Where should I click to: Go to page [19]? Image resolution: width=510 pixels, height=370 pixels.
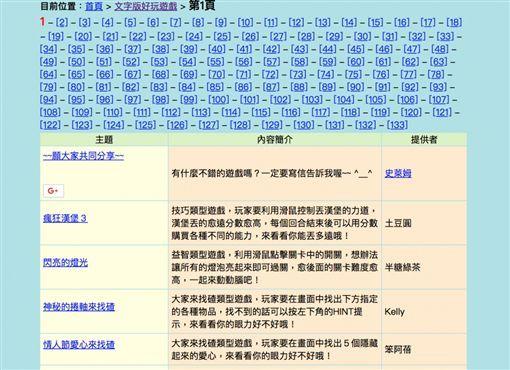click(56, 36)
